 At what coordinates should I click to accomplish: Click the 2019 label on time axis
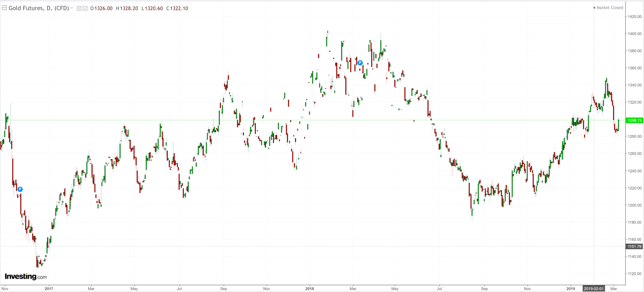(x=570, y=289)
